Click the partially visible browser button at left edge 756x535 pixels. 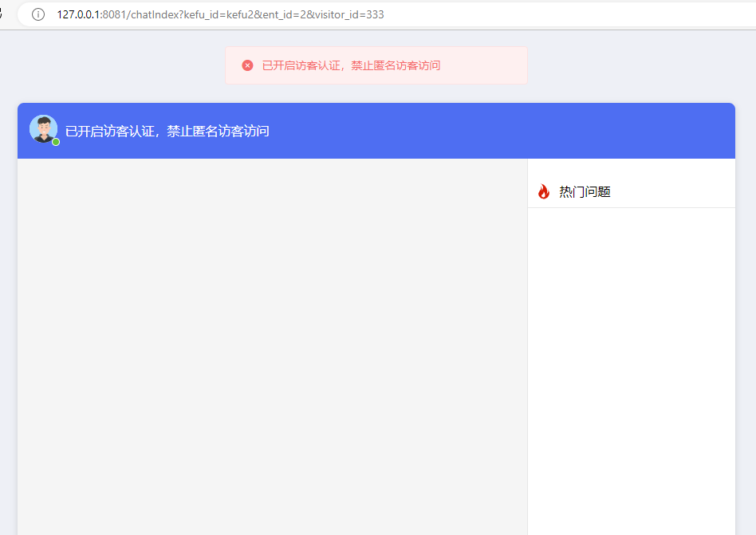pyautogui.click(x=2, y=15)
